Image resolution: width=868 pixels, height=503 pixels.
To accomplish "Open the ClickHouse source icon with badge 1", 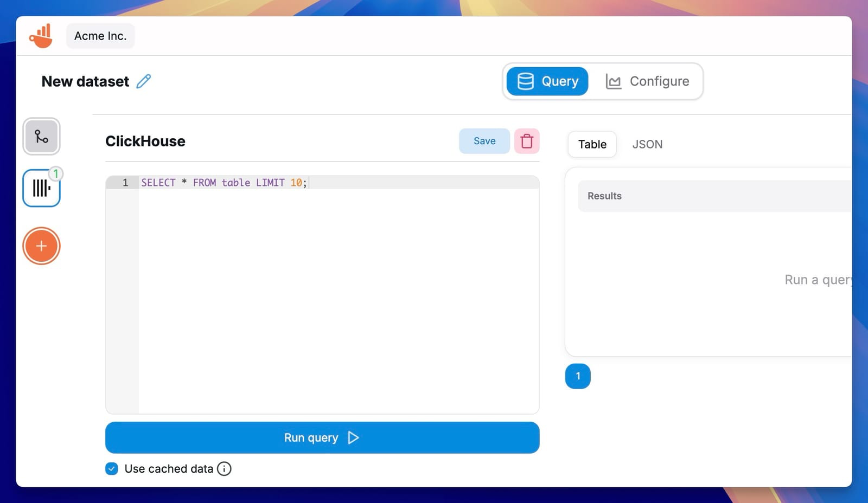I will (41, 188).
